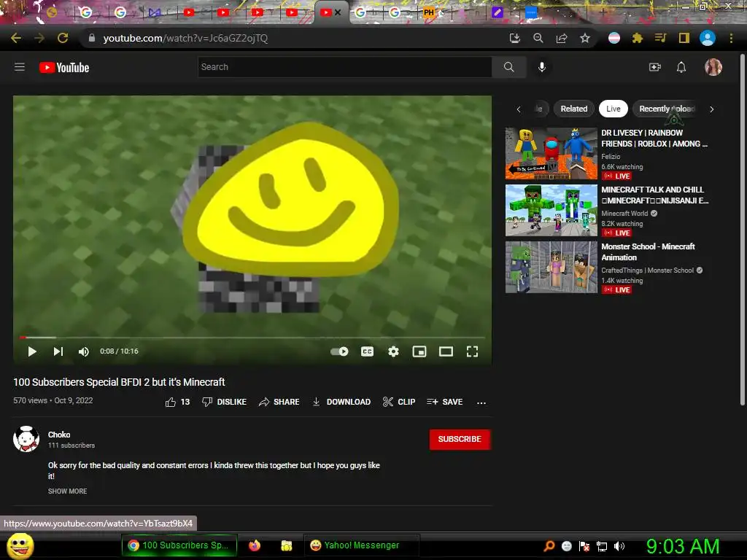Screen dimensions: 747x560
Task: Open a new browser tab
Action: pos(603,12)
